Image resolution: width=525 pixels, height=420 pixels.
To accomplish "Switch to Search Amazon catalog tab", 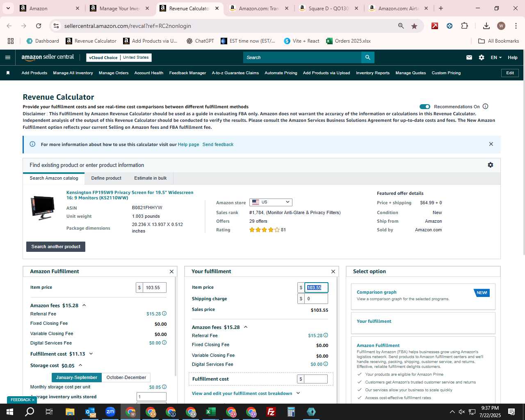I will (54, 178).
